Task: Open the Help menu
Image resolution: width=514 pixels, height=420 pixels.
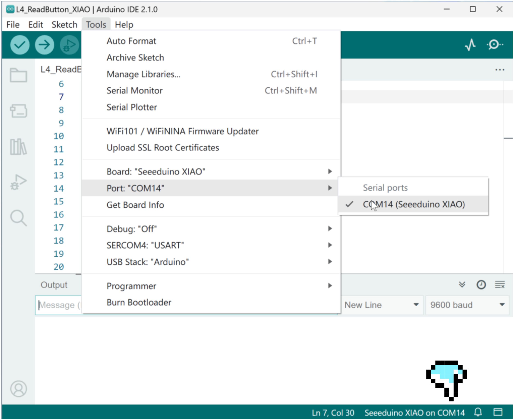Action: tap(124, 24)
